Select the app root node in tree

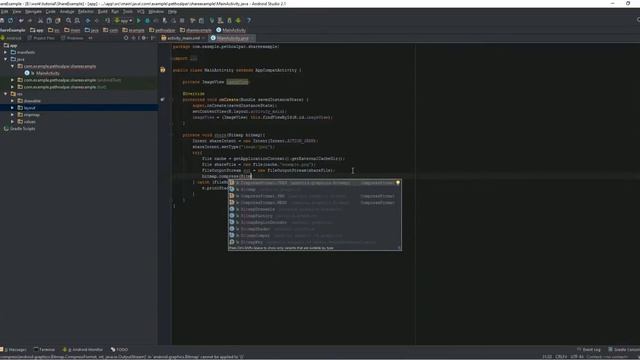coord(13,45)
